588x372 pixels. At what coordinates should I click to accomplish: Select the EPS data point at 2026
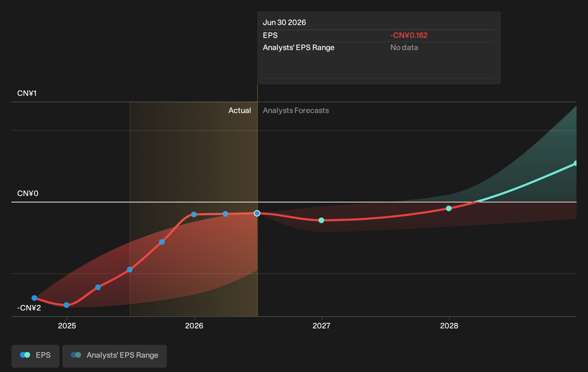(x=194, y=215)
